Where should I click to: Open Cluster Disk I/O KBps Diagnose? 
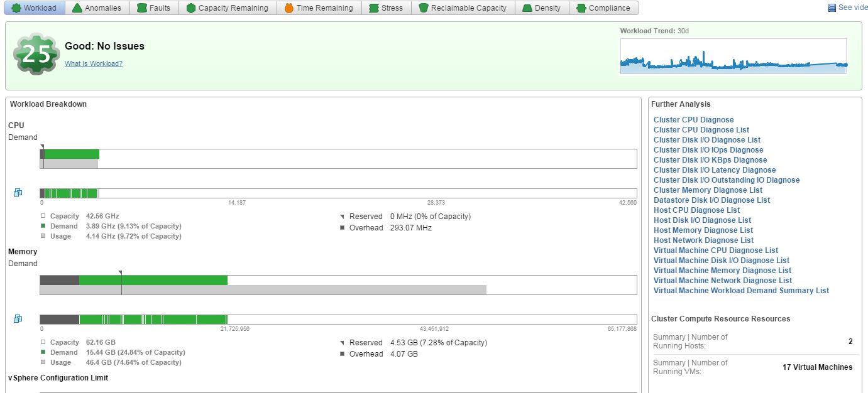710,160
